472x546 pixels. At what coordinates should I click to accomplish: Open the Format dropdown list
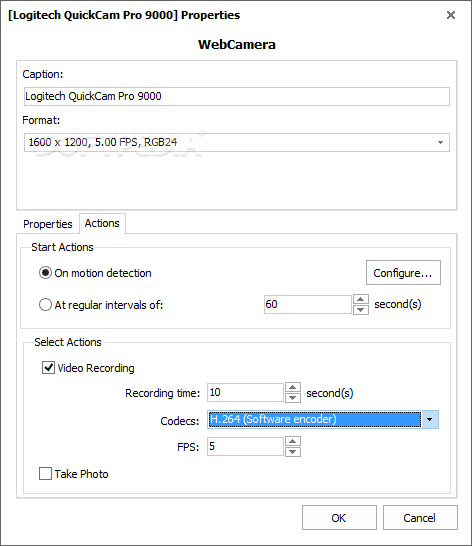[237, 142]
